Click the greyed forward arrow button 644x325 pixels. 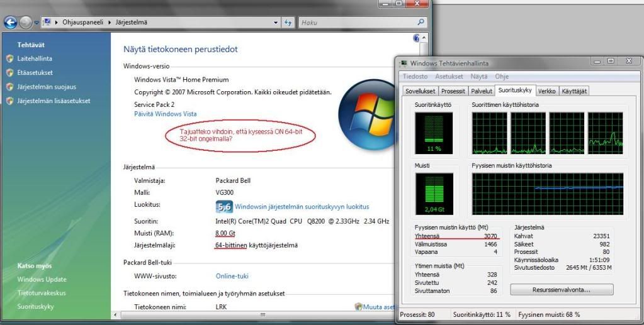[x=25, y=23]
